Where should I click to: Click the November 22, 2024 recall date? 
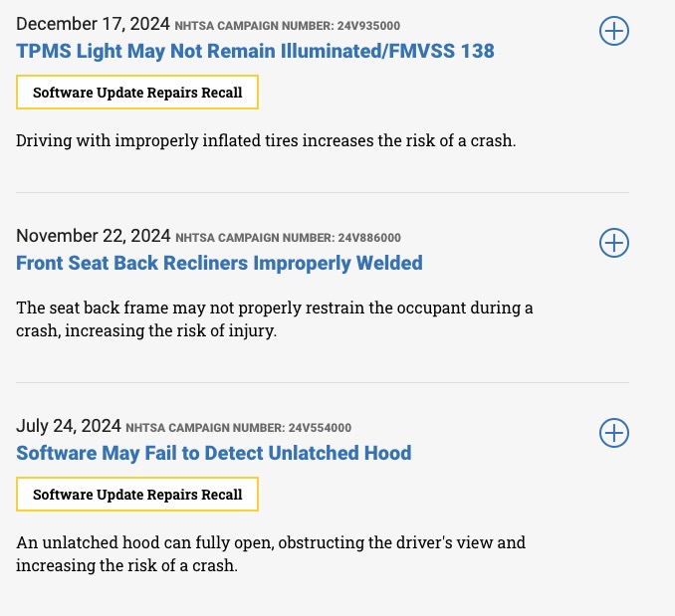[94, 236]
